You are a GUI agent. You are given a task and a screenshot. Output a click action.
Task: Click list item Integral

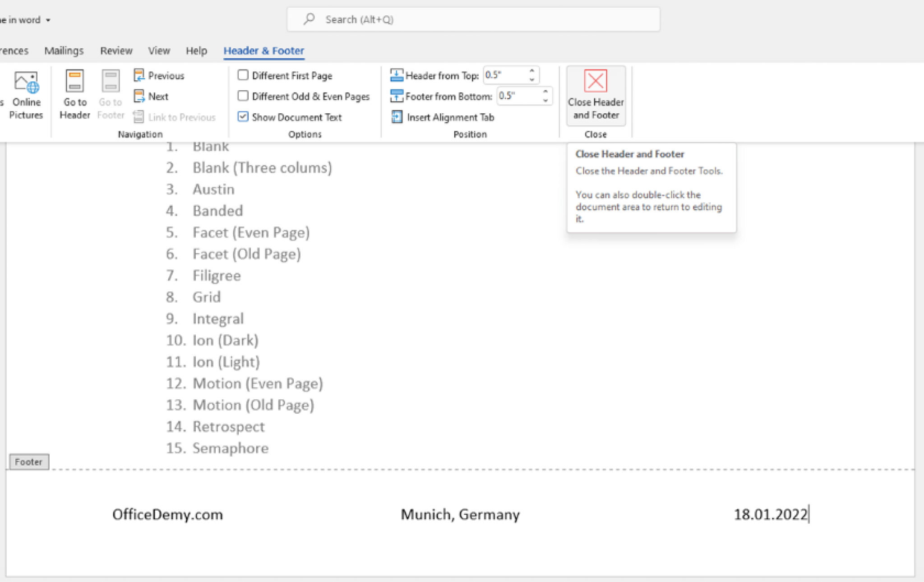[x=218, y=319]
